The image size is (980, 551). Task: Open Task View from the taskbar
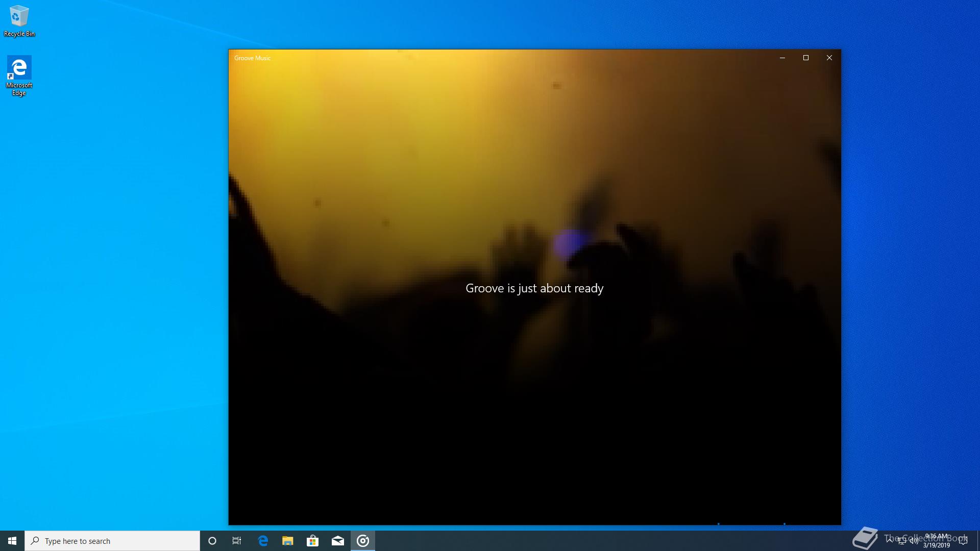click(237, 541)
